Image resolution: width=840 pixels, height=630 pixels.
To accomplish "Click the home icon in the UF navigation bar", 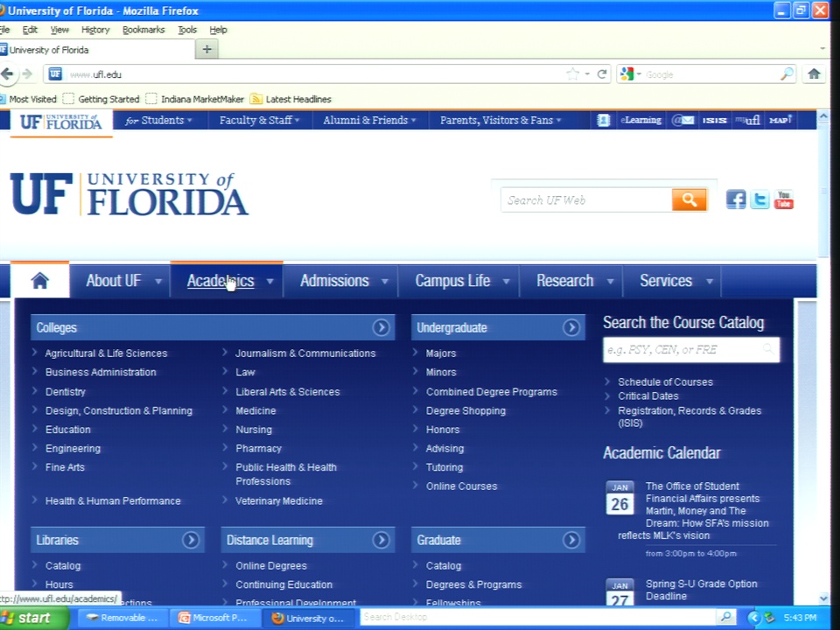I will [40, 281].
